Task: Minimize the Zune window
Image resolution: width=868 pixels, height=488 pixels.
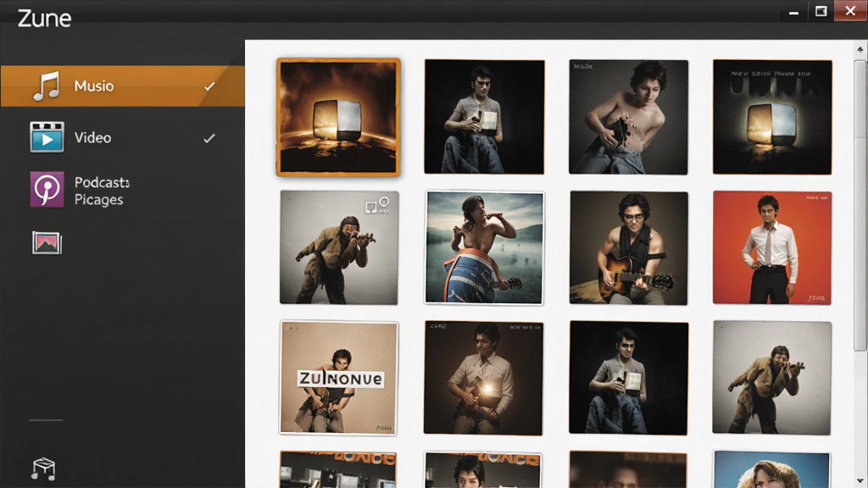Action: tap(793, 12)
